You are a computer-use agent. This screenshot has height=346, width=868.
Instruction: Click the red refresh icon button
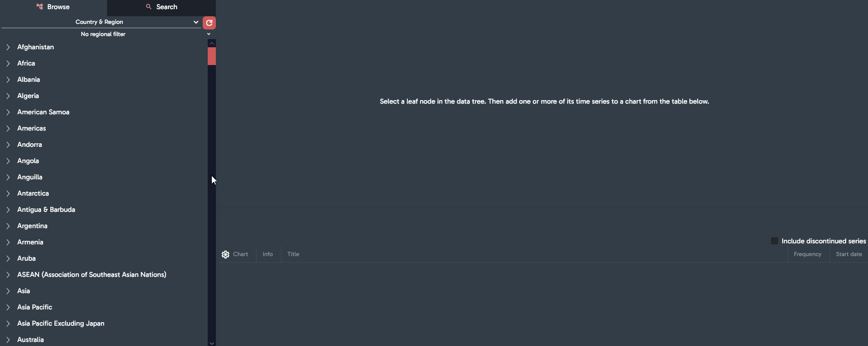click(209, 23)
